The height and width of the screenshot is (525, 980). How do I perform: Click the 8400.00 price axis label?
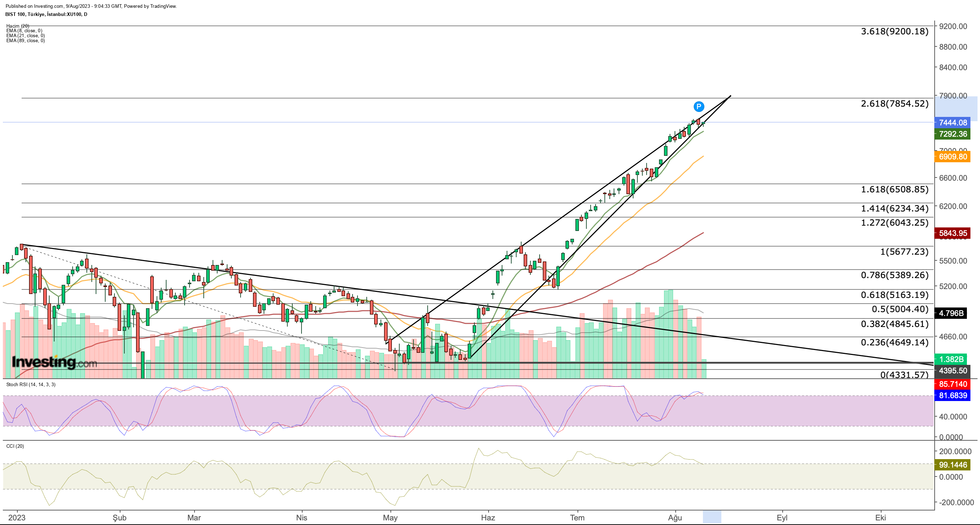click(x=953, y=67)
